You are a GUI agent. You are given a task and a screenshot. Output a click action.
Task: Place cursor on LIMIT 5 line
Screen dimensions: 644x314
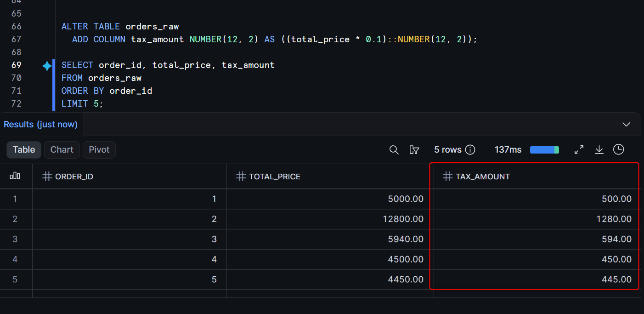pos(83,104)
